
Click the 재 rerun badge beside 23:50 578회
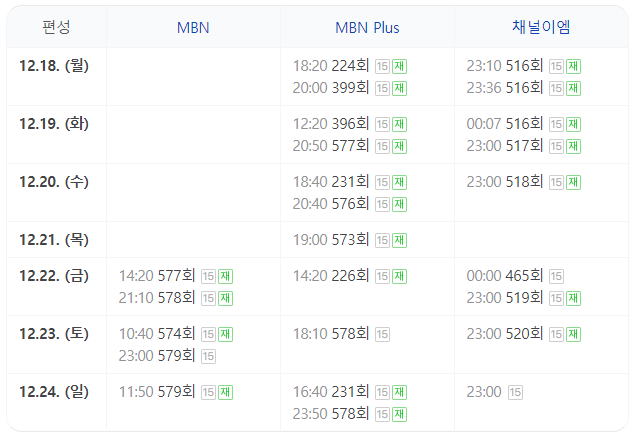400,414
